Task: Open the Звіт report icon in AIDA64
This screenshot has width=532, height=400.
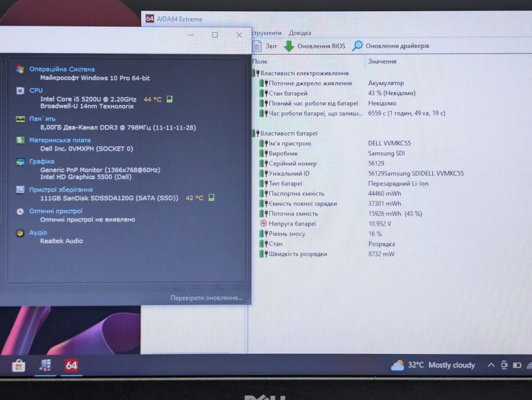Action: (x=258, y=46)
